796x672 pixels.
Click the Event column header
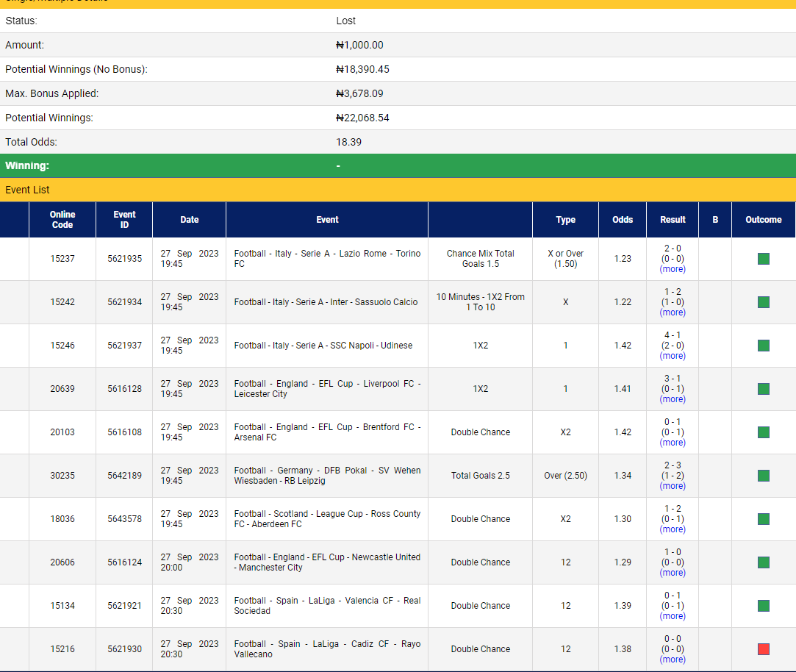tap(327, 219)
